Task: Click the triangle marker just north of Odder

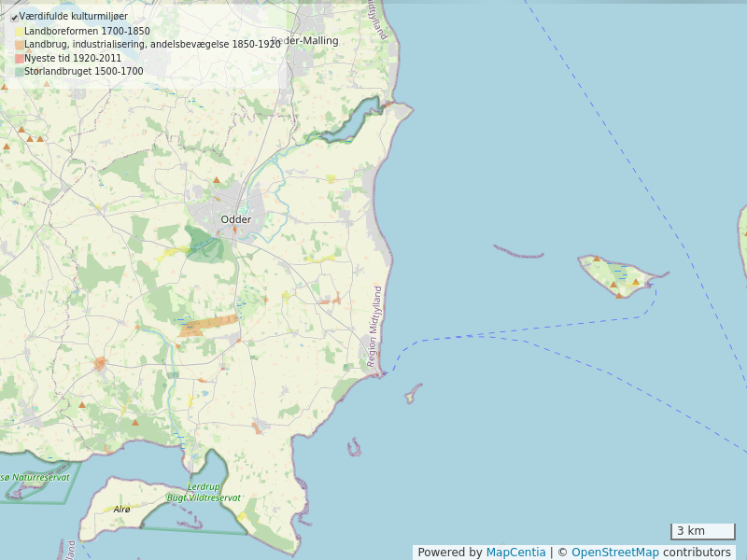Action: pyautogui.click(x=217, y=180)
